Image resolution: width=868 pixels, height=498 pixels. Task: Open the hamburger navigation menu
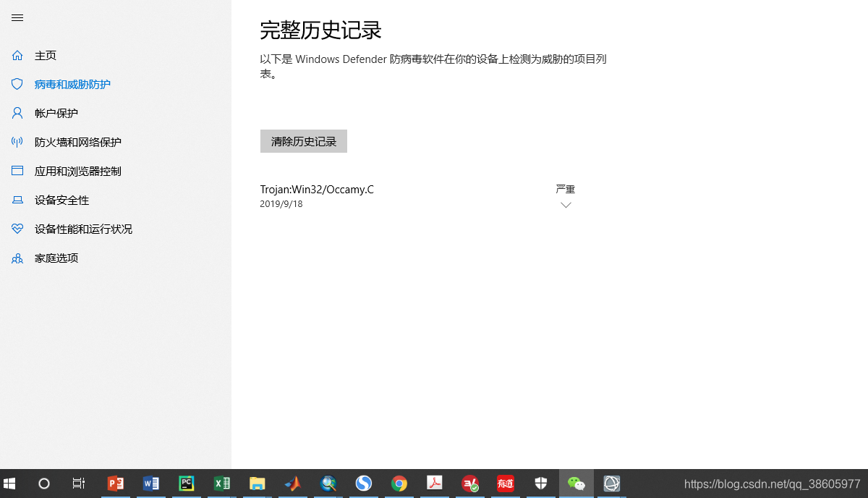point(17,18)
